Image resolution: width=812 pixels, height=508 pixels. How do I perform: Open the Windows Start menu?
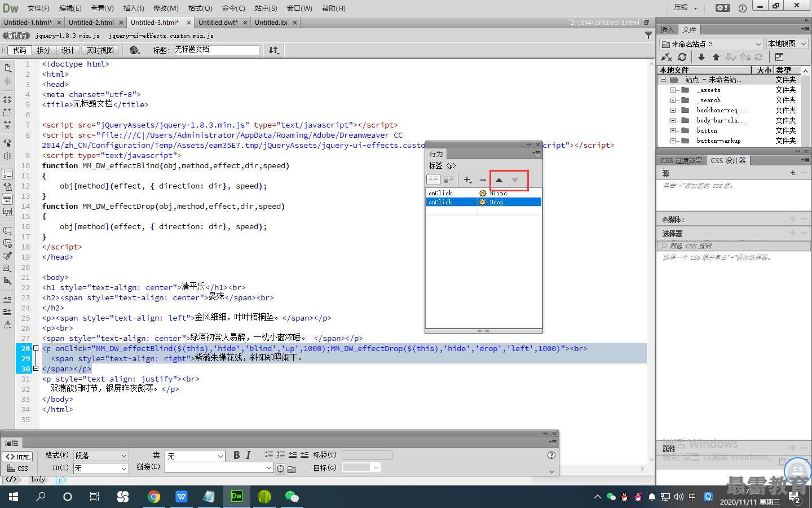(x=14, y=497)
